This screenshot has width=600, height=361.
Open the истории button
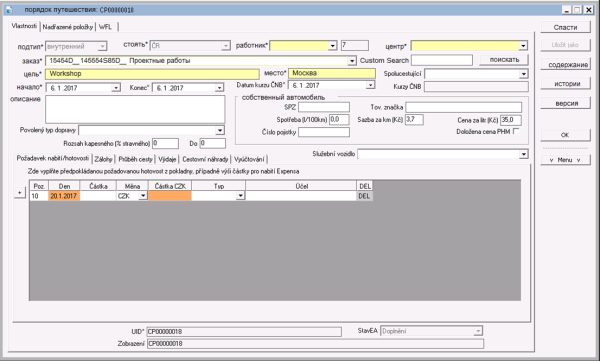coord(566,84)
